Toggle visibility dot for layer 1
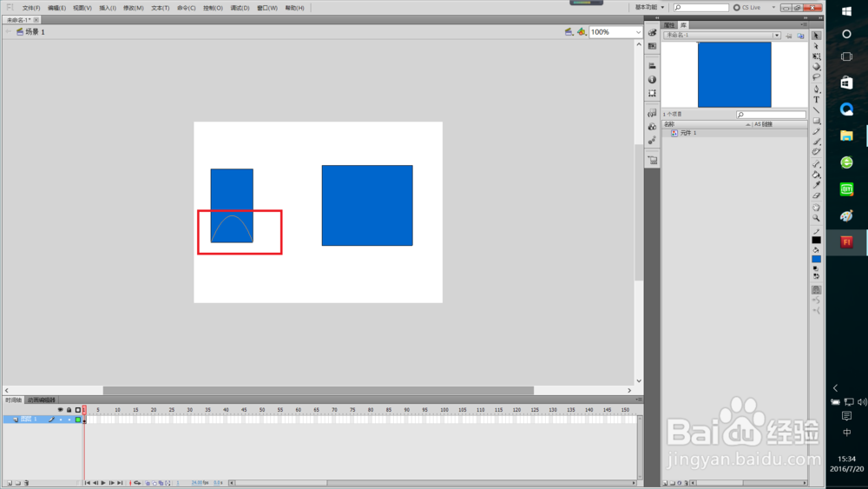This screenshot has height=489, width=868. pos(61,420)
